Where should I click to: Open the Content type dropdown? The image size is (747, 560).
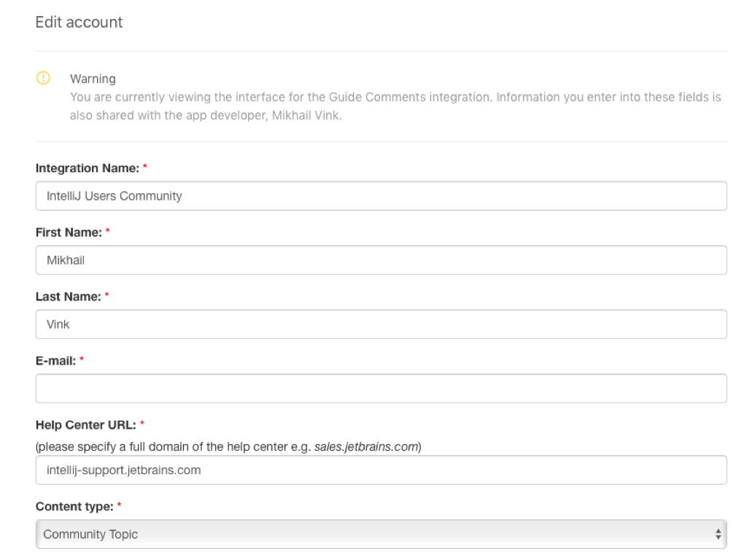381,534
